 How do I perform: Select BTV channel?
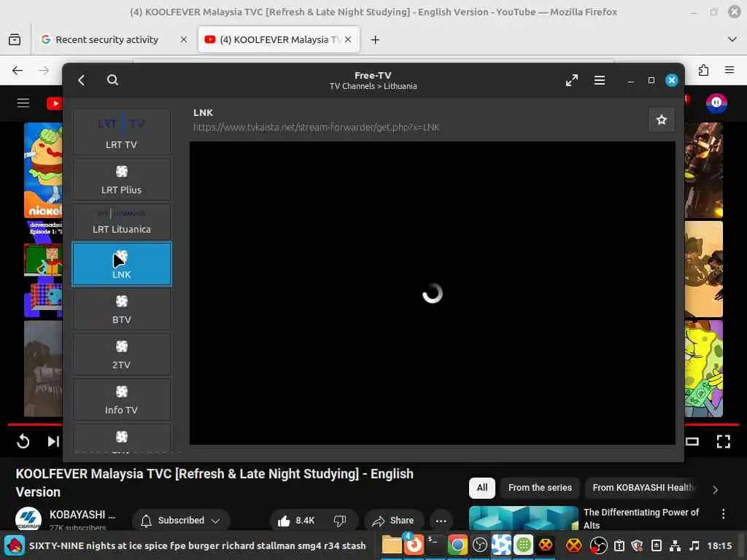[x=122, y=309]
